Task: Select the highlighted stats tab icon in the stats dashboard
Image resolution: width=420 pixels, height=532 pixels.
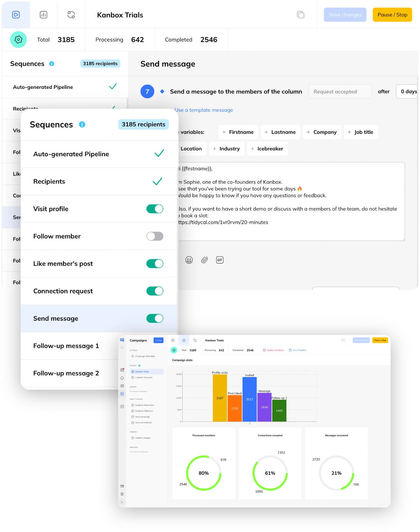Action: [x=184, y=340]
